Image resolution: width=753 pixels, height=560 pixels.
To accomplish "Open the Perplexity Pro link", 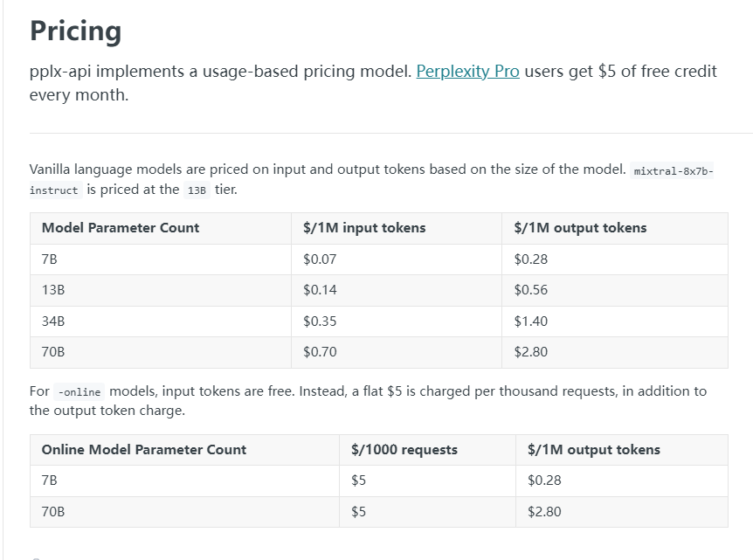I will 467,72.
